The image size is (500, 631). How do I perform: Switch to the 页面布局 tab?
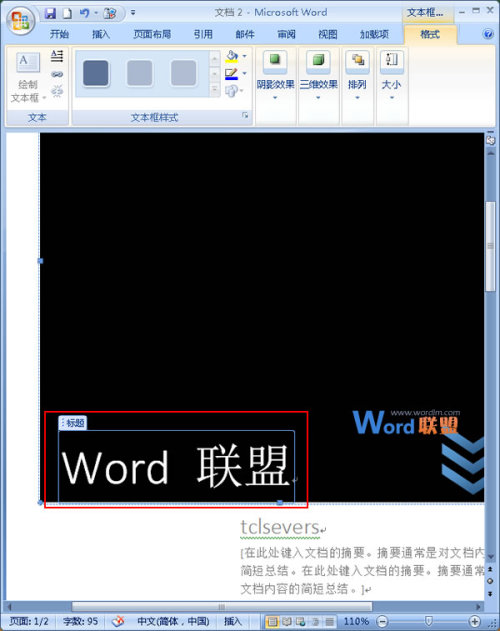(152, 34)
